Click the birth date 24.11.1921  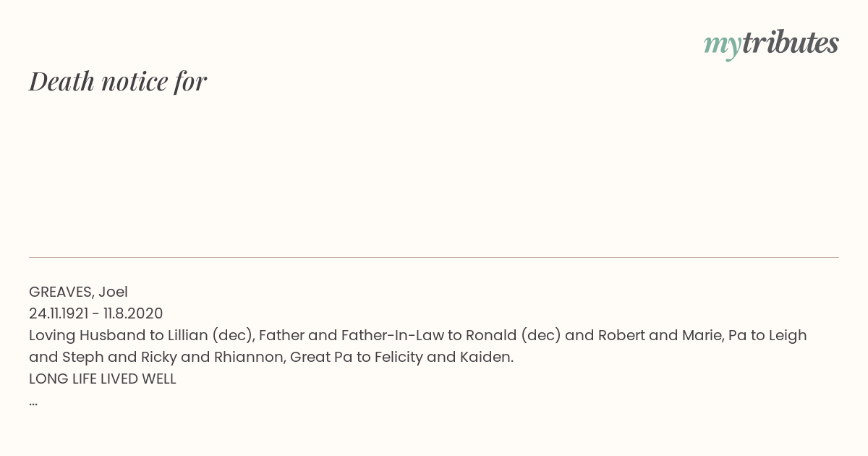[x=59, y=313]
